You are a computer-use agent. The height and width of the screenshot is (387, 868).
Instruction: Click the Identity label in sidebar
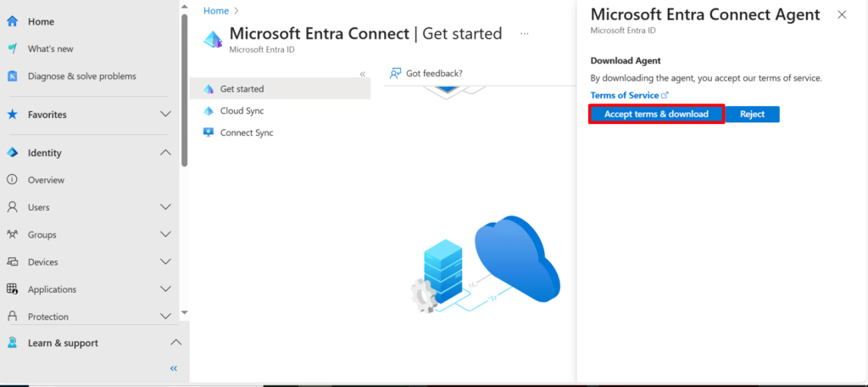tap(45, 153)
